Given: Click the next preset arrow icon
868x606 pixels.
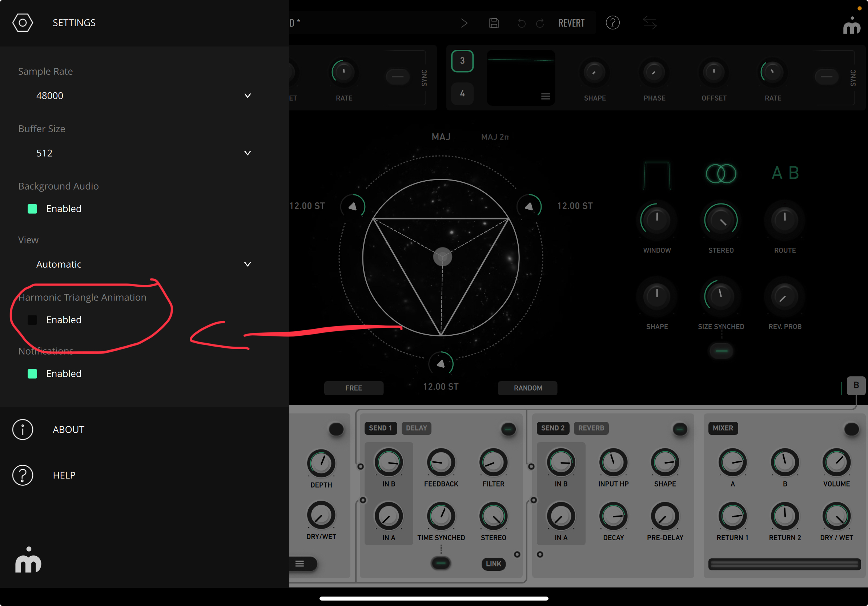Looking at the screenshot, I should [464, 23].
